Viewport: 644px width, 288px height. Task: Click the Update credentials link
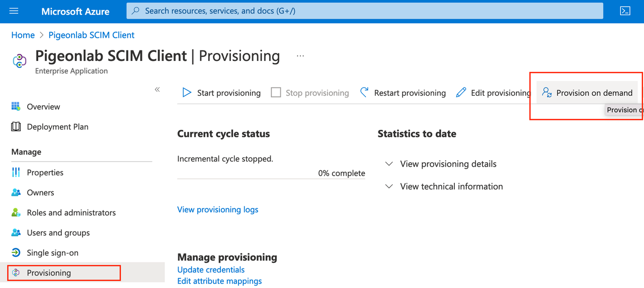click(x=211, y=270)
